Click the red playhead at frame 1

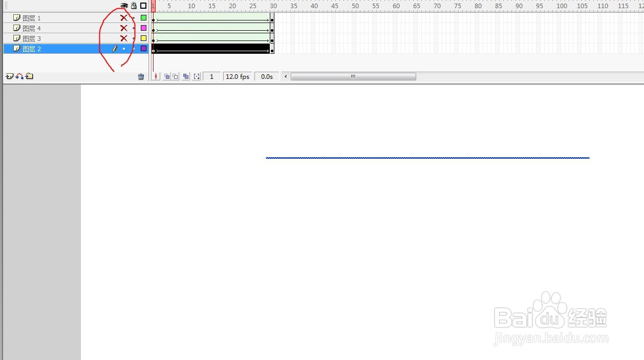pos(153,6)
